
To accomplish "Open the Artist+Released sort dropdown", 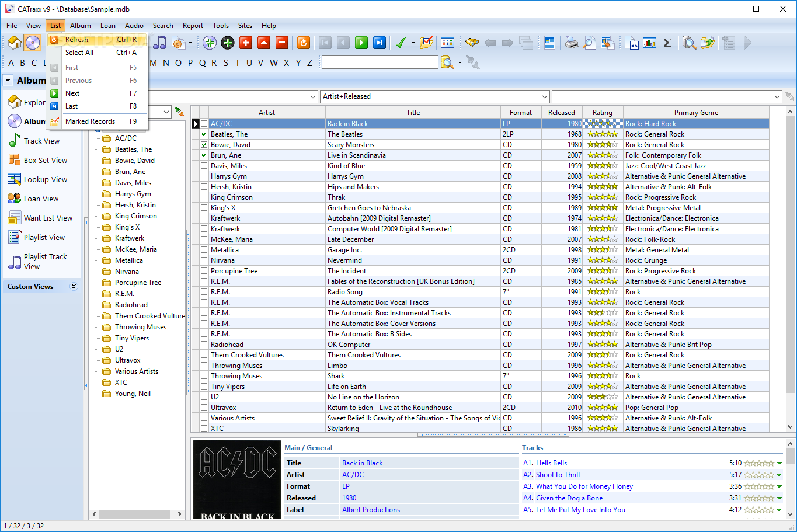I will (x=544, y=96).
